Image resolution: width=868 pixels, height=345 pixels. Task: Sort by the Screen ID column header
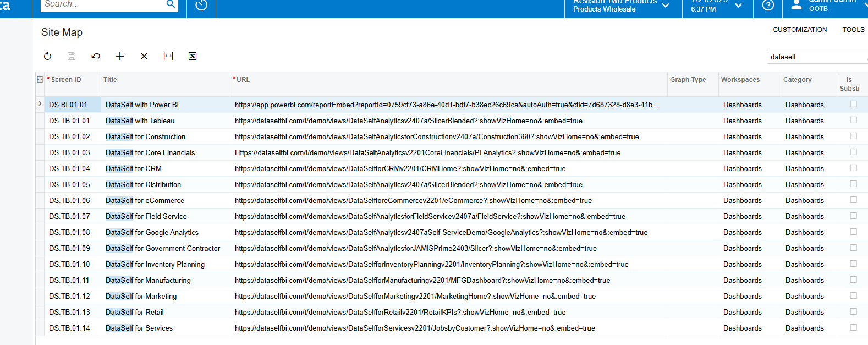tap(66, 80)
